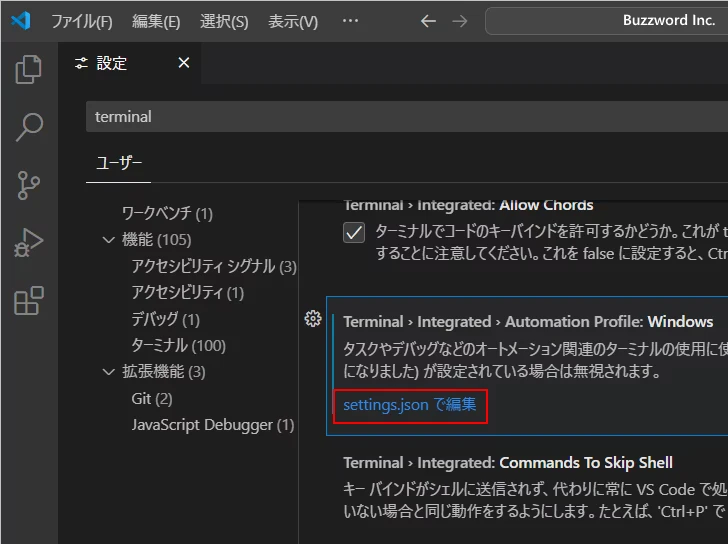Click the terminal settings search field
The image size is (728, 544).
tap(407, 117)
